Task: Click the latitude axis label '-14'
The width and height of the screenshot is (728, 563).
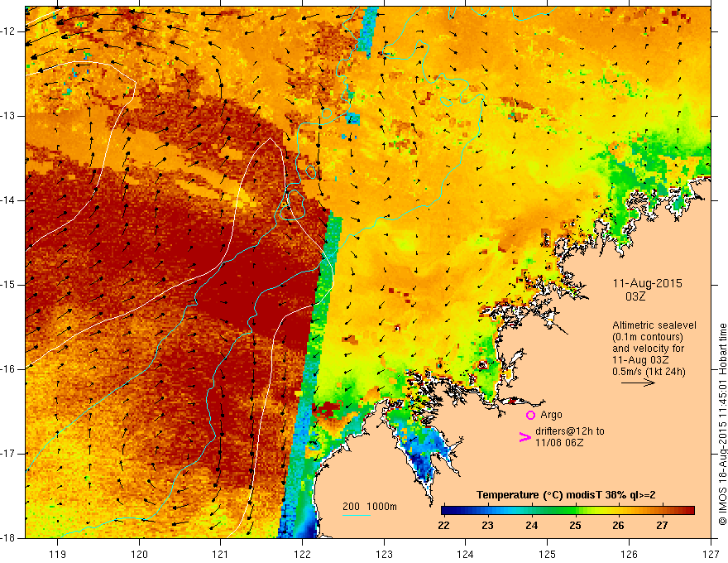Action: point(8,200)
